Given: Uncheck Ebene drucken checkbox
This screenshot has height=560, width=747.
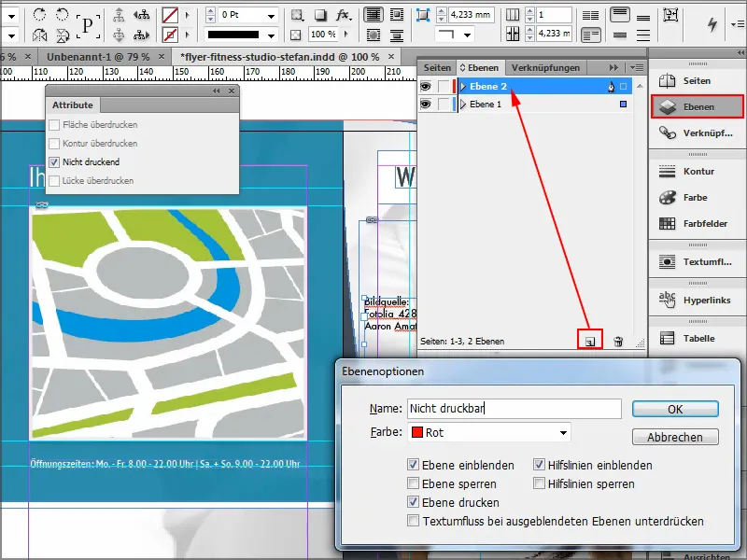Looking at the screenshot, I should click(413, 502).
